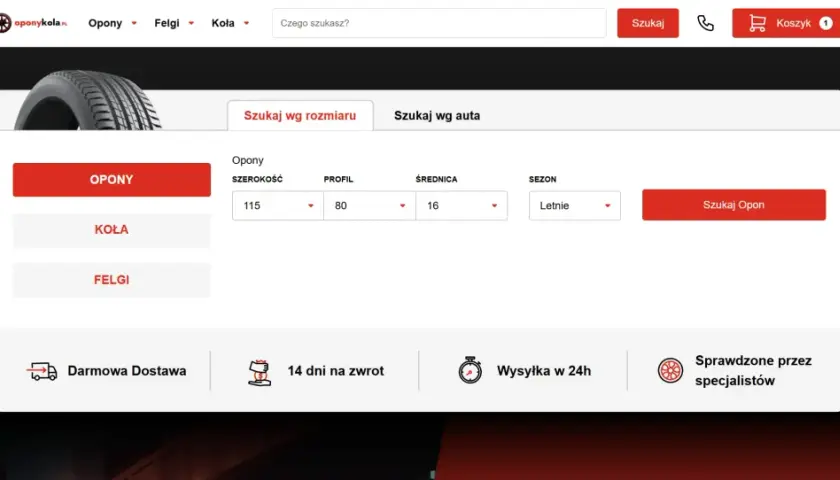The image size is (840, 480).
Task: Open the Koszyk cart button
Action: click(x=786, y=23)
